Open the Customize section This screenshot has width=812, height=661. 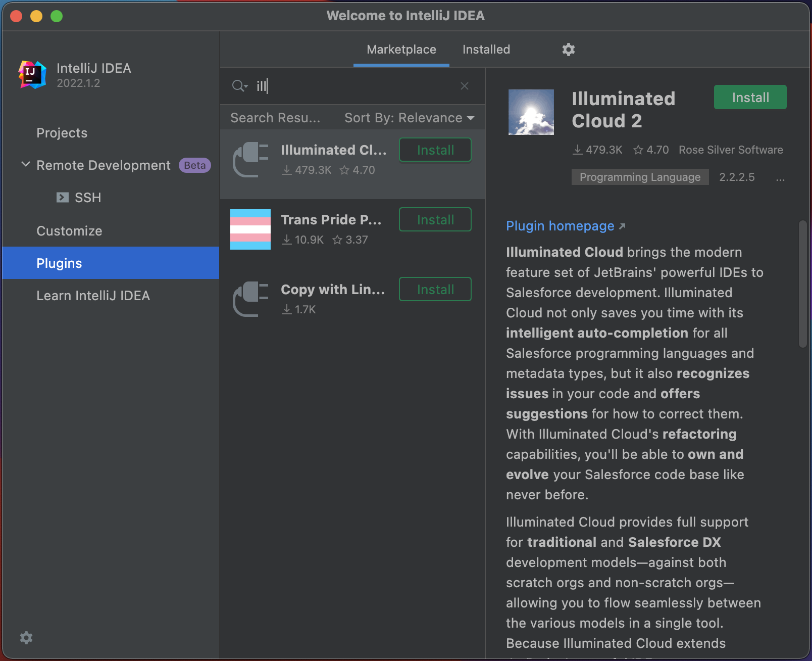(69, 231)
